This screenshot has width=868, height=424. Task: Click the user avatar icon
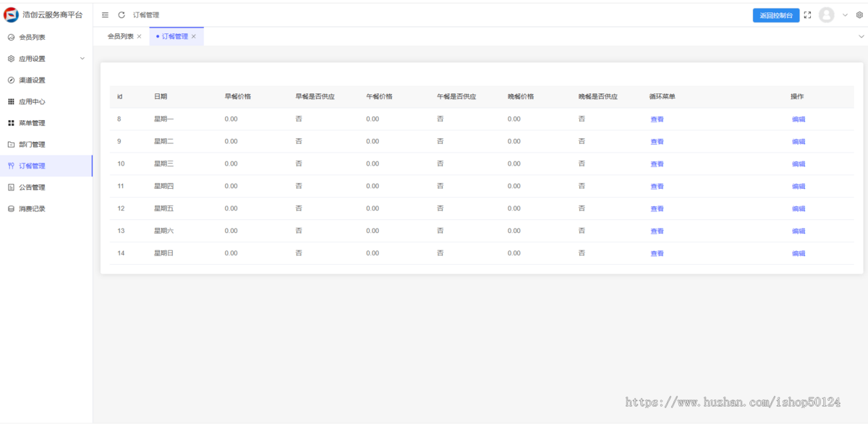tap(826, 15)
